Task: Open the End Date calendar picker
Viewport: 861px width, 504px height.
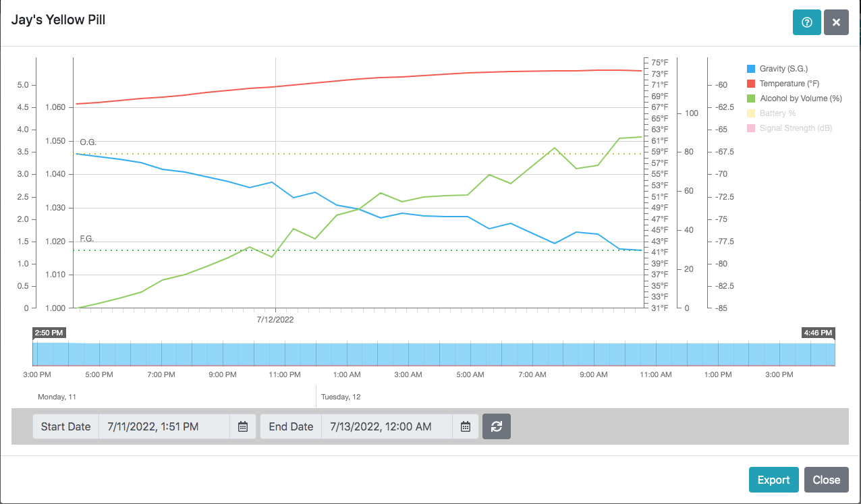Action: (x=465, y=426)
